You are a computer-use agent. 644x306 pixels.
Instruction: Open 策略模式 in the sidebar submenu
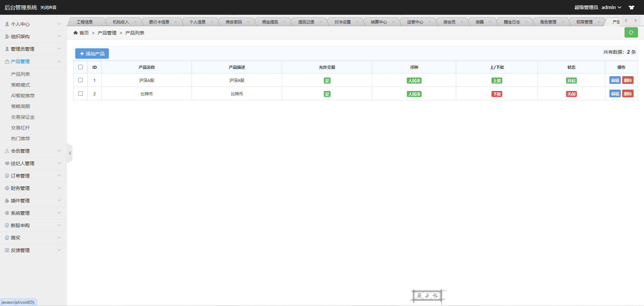click(x=20, y=85)
